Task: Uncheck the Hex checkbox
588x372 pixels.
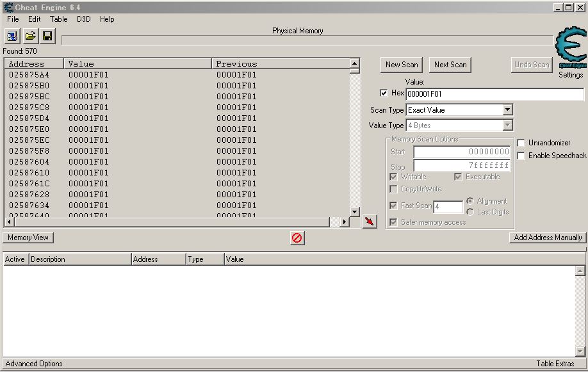Action: [384, 93]
